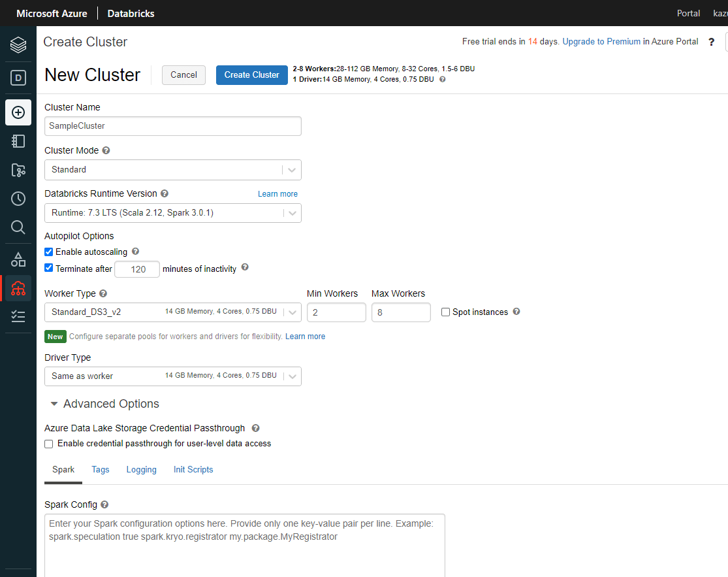Open the Recents clock icon in sidebar

(18, 199)
